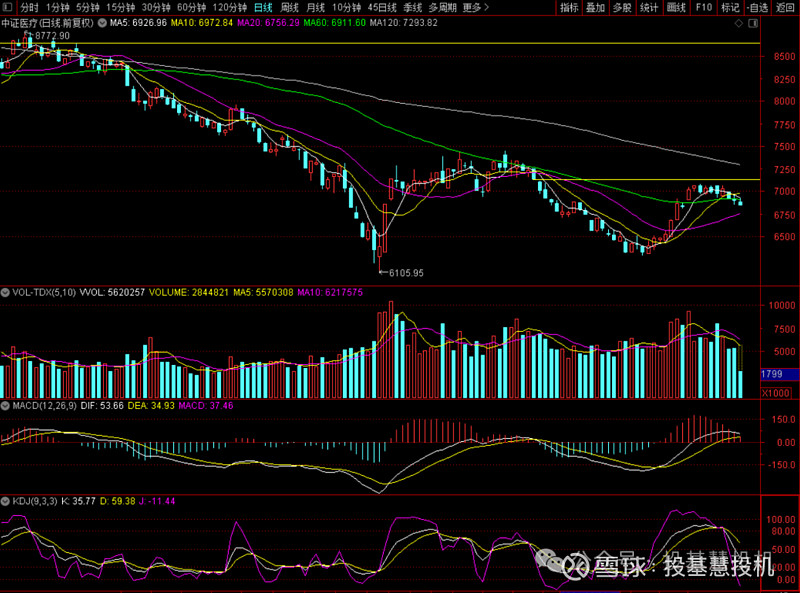Open MACD indicator dropdown arrow
The image size is (800, 593).
coord(5,406)
